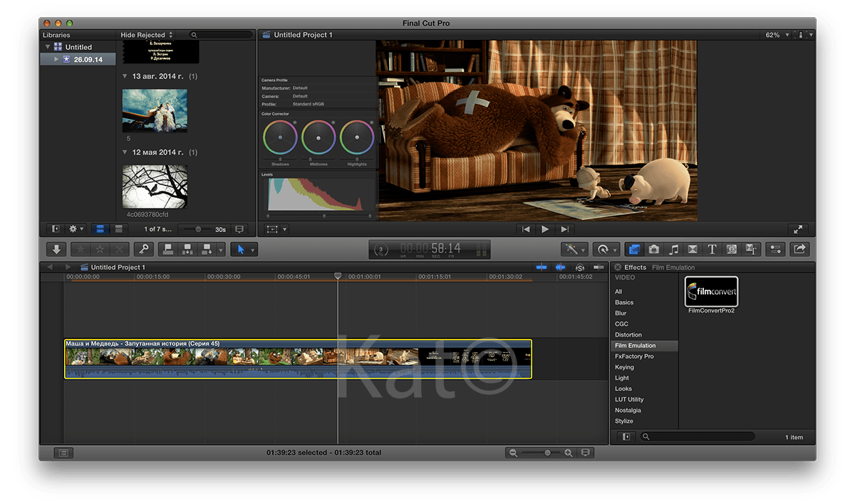Toggle timeline snapping button

(598, 268)
